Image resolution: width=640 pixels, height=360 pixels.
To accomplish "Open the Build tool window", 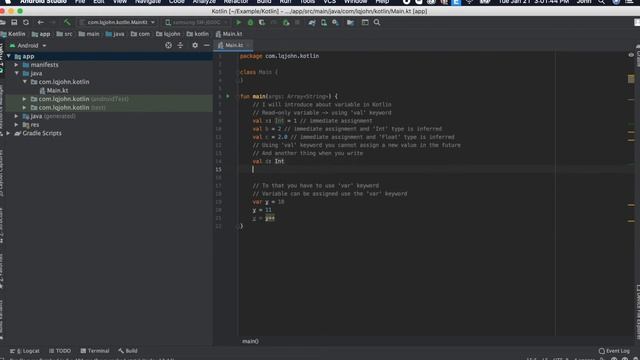I will [x=128, y=351].
